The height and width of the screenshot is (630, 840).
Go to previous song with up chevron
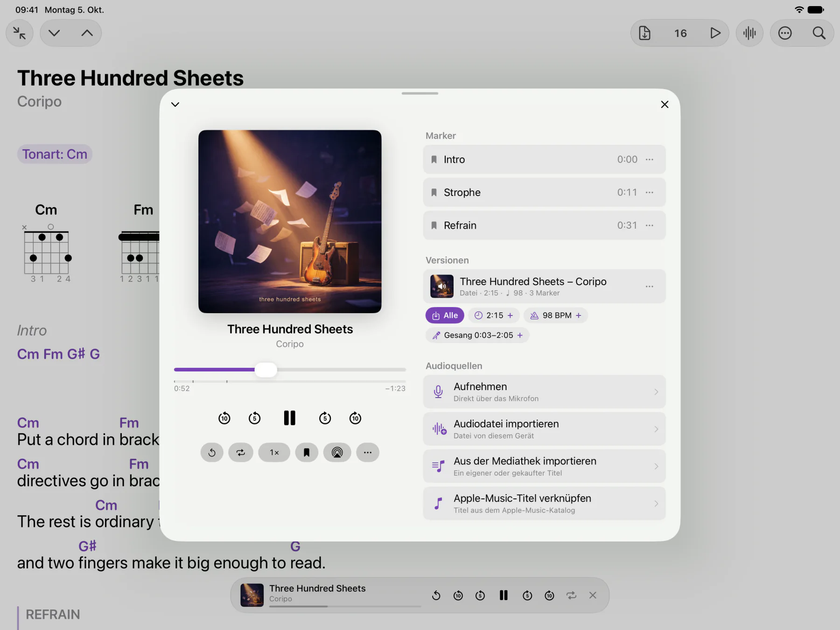pos(87,33)
